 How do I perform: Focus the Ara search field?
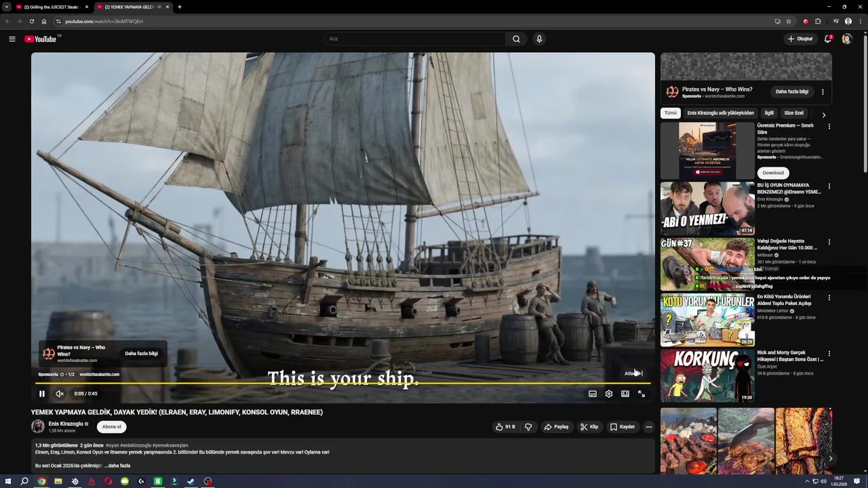[415, 39]
